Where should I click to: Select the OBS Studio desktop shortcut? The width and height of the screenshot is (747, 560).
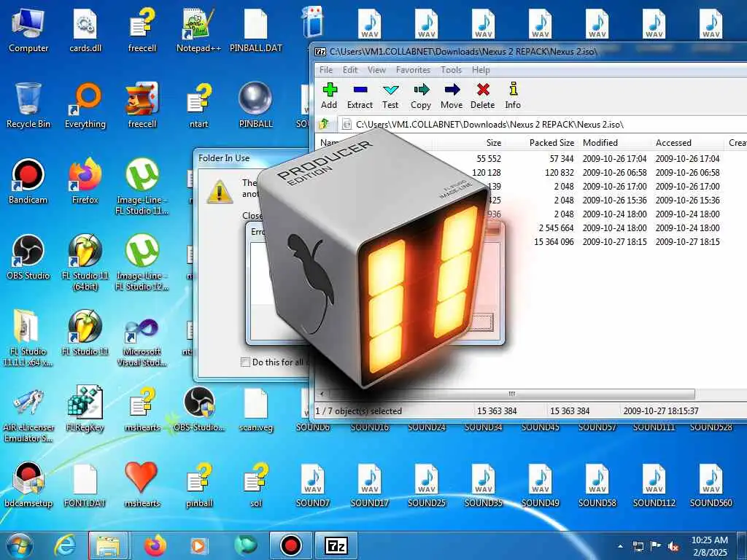pos(28,257)
